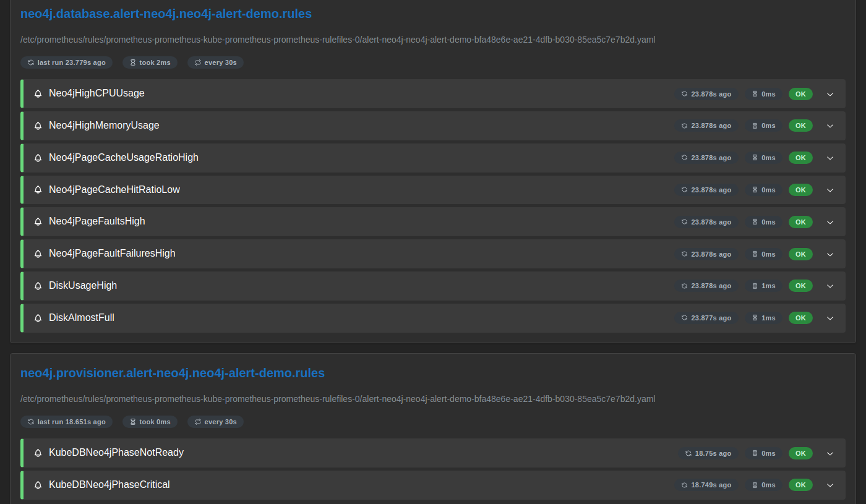
Task: Click the bell icon beside Neo4jHighCPUUsage
Action: pyautogui.click(x=38, y=94)
